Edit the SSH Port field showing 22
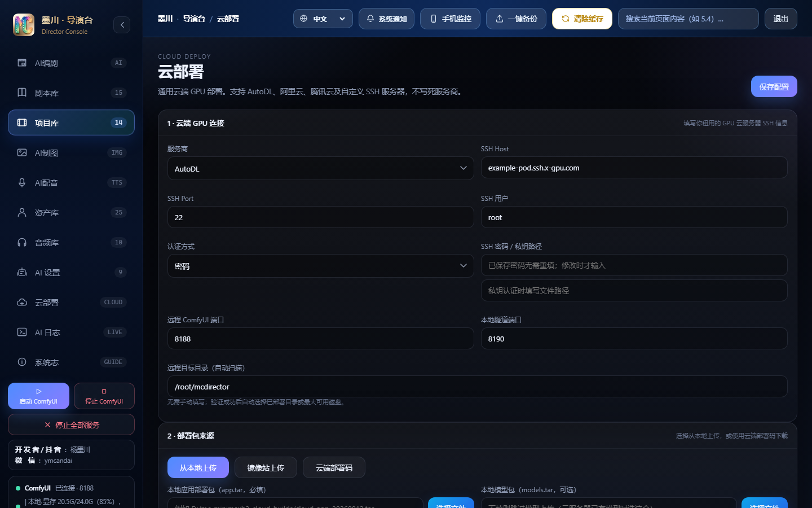Image resolution: width=812 pixels, height=508 pixels. (320, 217)
